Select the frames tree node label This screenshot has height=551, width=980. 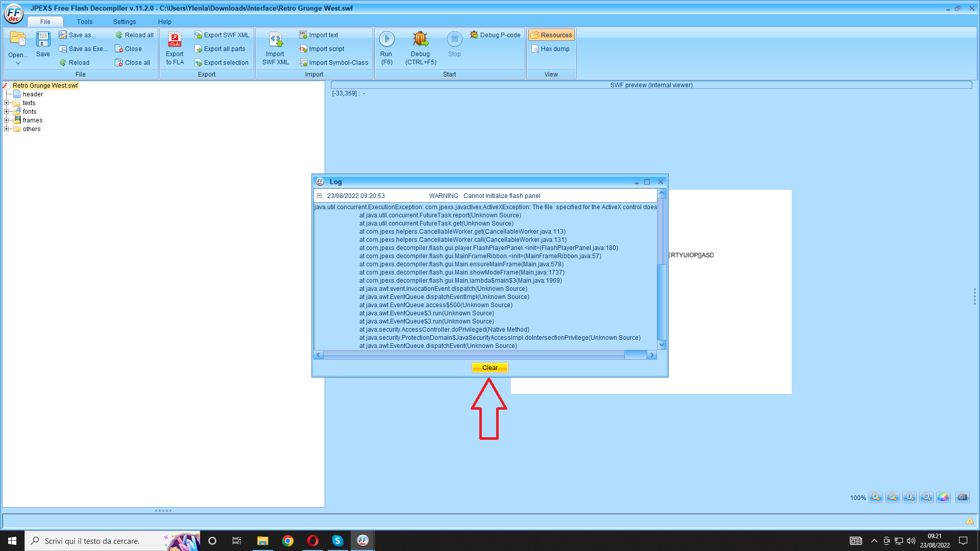click(x=33, y=120)
